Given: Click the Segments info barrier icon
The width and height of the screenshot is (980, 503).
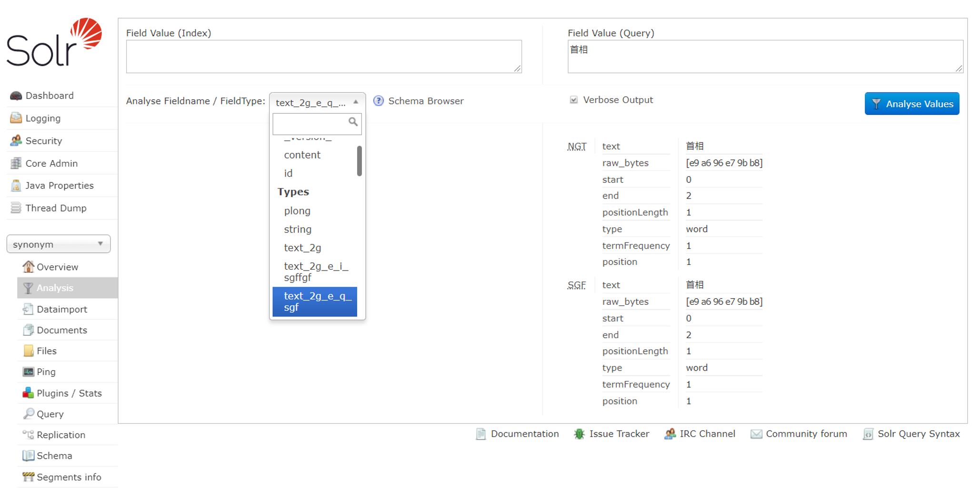Looking at the screenshot, I should point(29,477).
